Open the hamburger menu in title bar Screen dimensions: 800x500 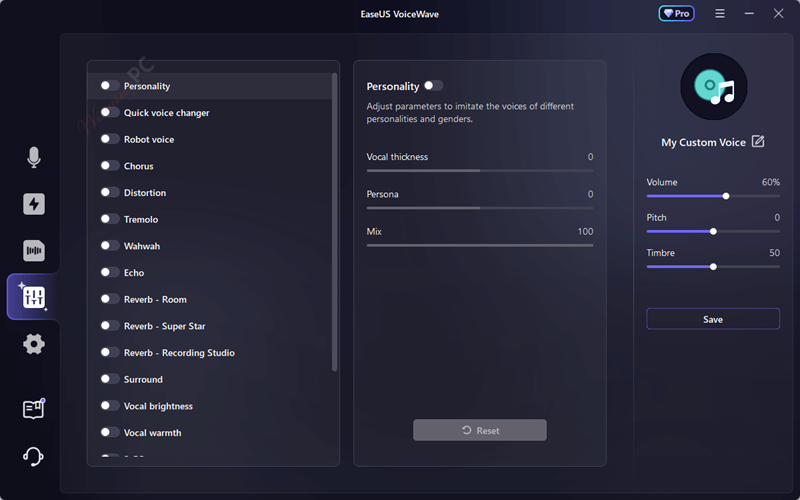coord(720,14)
